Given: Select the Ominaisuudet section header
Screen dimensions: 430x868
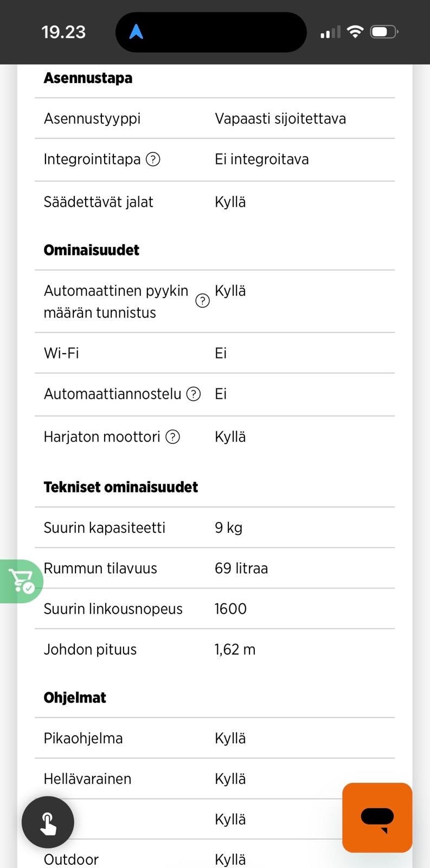Looking at the screenshot, I should click(91, 250).
